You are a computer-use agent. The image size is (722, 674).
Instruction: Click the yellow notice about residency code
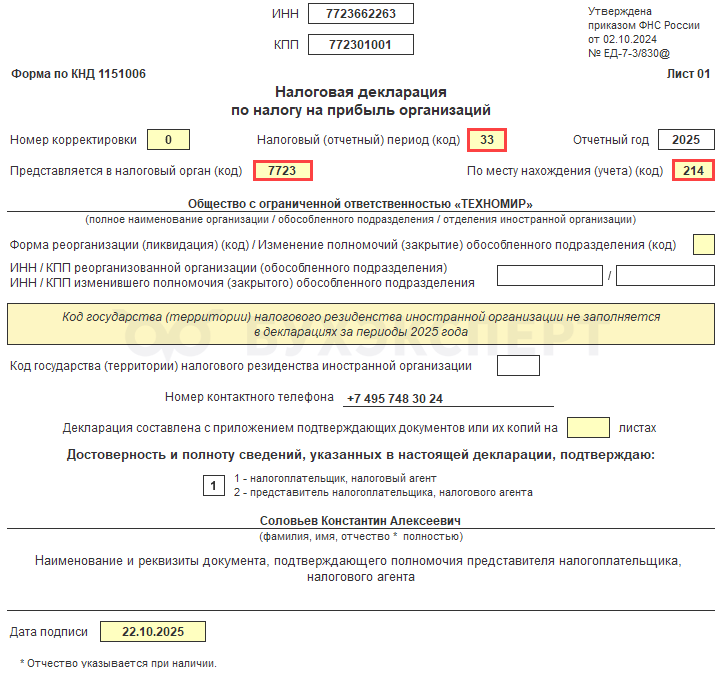pos(361,324)
